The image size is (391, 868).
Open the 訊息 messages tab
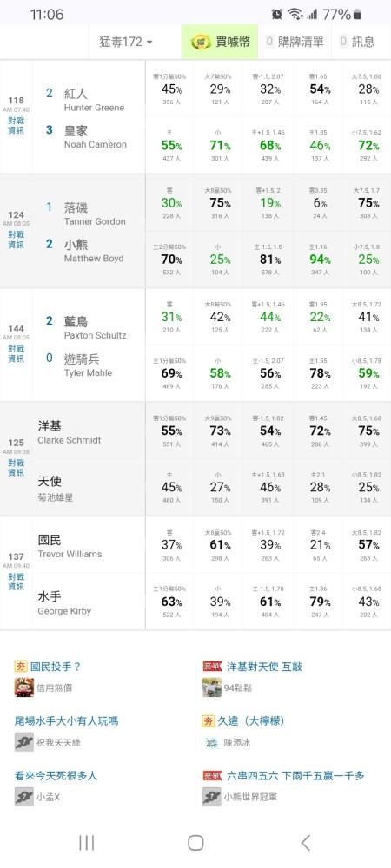click(x=358, y=42)
